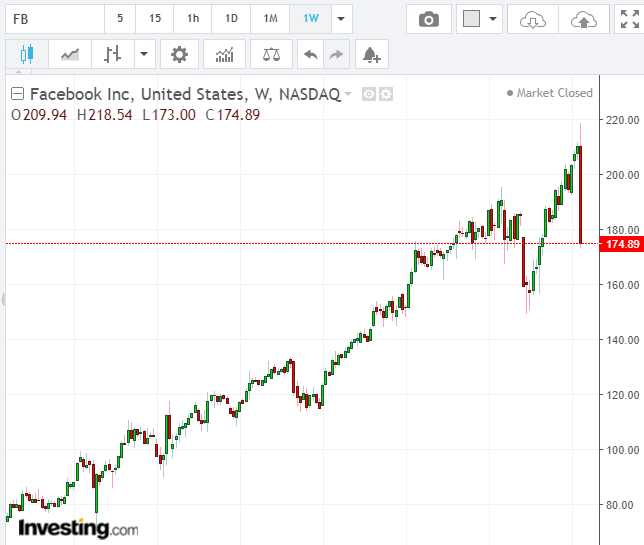644x545 pixels.
Task: Open chart properties gear icon
Action: click(179, 55)
